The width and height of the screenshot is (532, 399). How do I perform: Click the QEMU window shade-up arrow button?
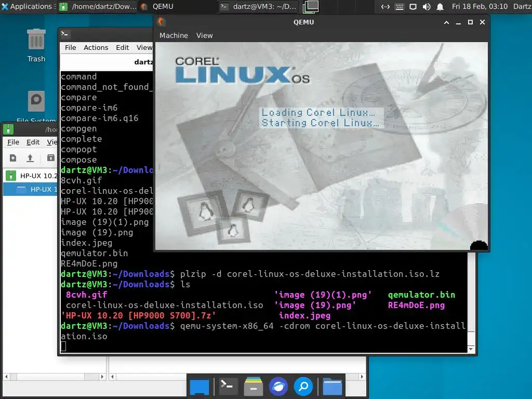pyautogui.click(x=446, y=22)
